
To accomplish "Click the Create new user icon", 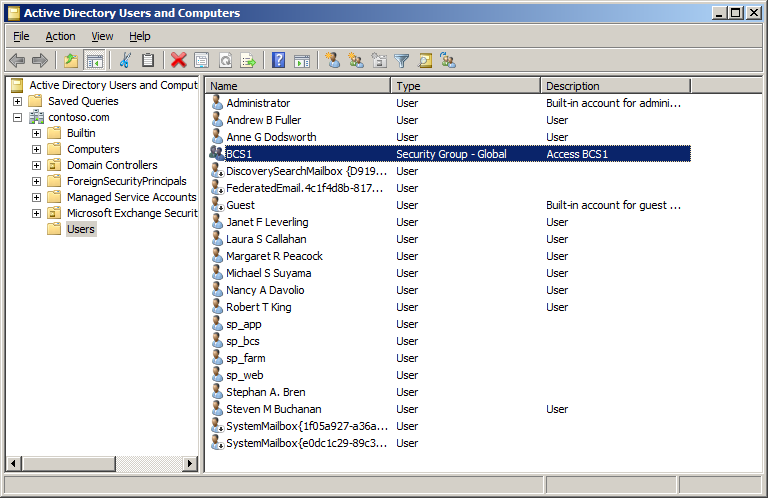I will 333,61.
